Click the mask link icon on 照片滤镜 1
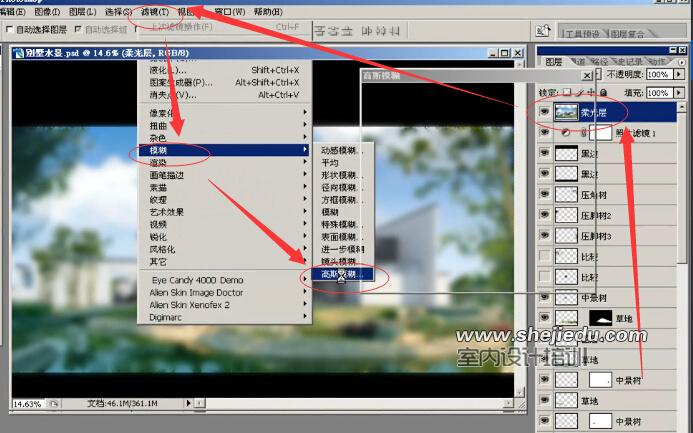The width and height of the screenshot is (693, 433). pyautogui.click(x=583, y=133)
